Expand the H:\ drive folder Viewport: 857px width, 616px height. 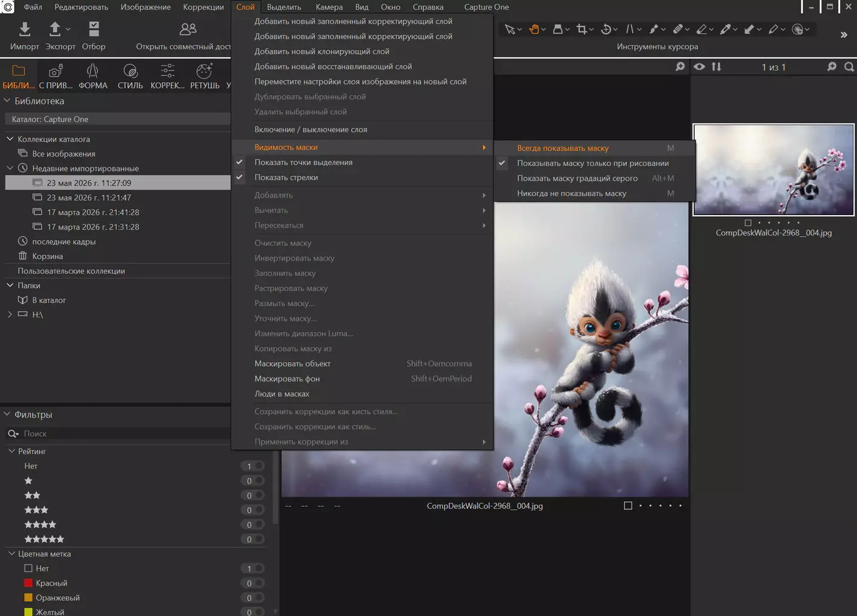[x=10, y=315]
